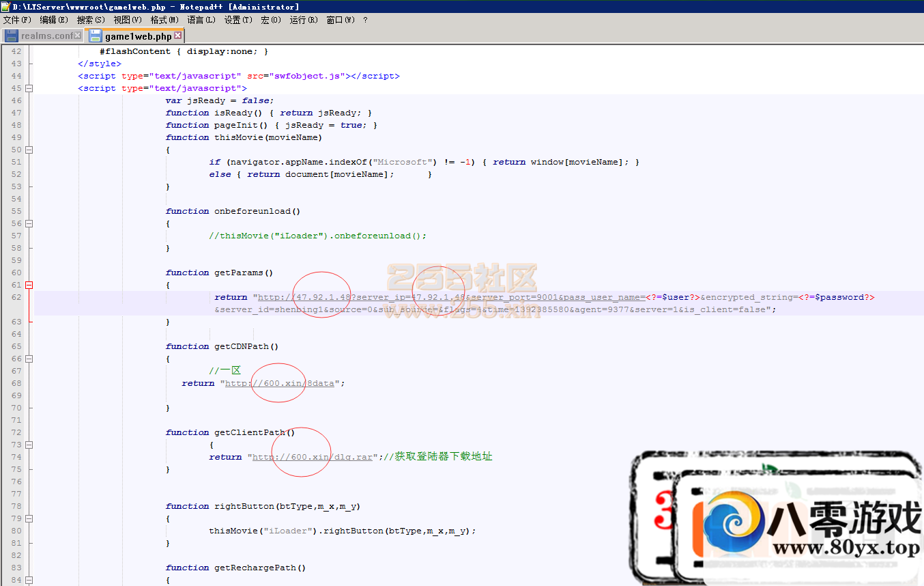Collapse rightButton fold marker at line 79
Viewport: 924px width, 586px height.
click(29, 518)
